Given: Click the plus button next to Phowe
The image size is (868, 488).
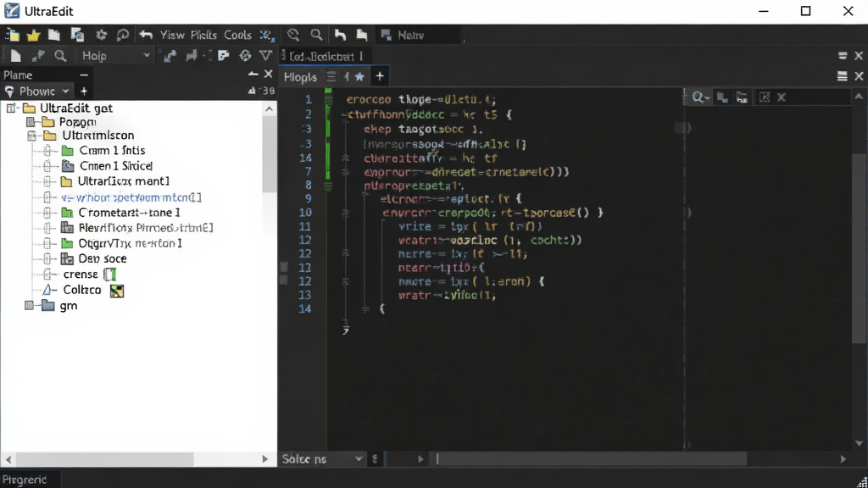Looking at the screenshot, I should click(x=84, y=91).
